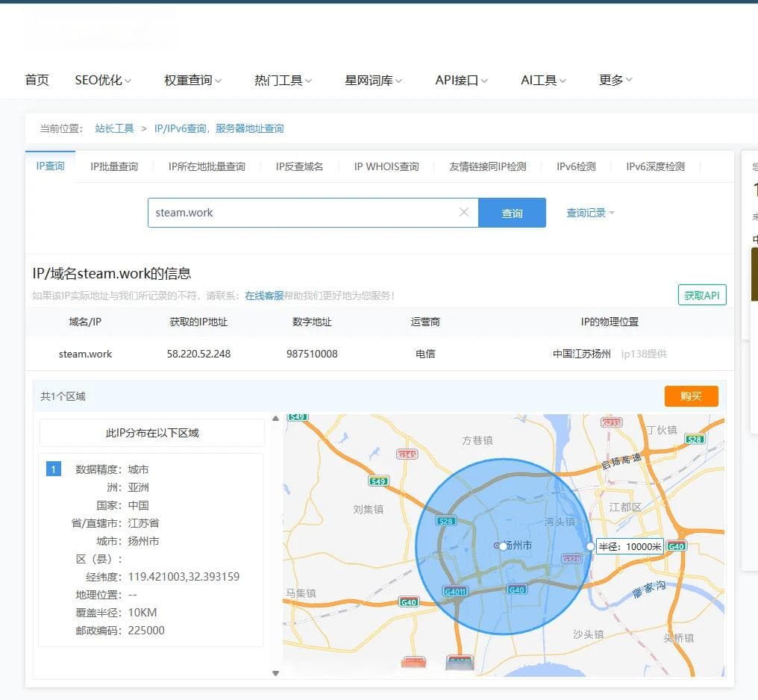Viewport: 758px width, 700px height.
Task: Switch to the IP所在地批量查询 tab
Action: 207,166
